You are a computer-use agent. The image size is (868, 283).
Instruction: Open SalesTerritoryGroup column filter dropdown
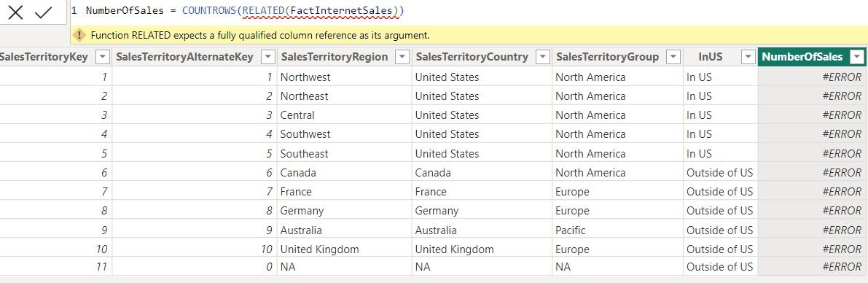(x=673, y=56)
